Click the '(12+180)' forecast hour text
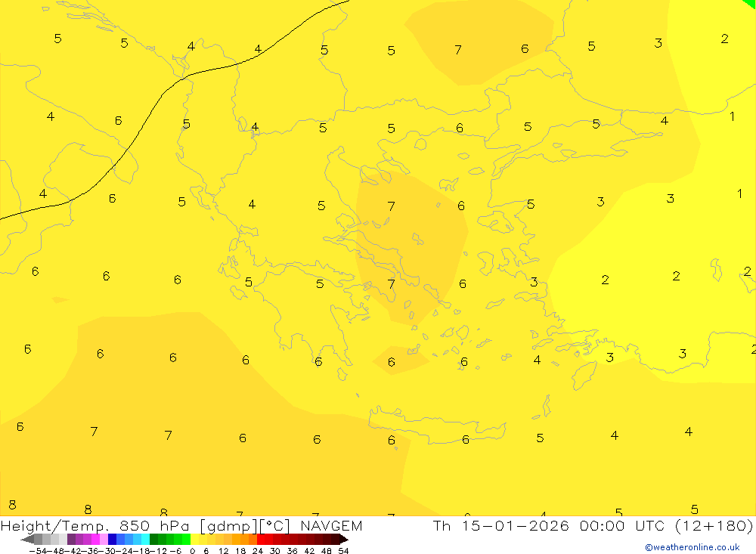The height and width of the screenshot is (554, 756). pos(714,525)
